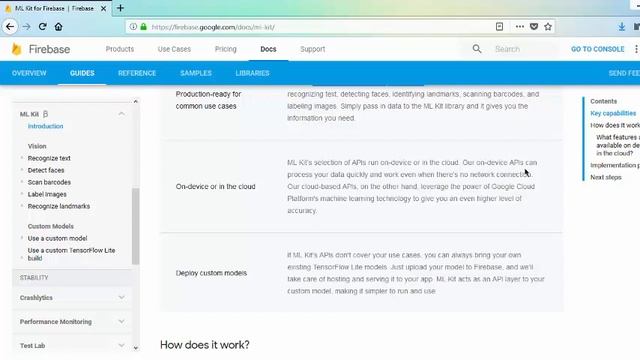Click the Firebase flame logo
The image size is (640, 360).
click(17, 49)
